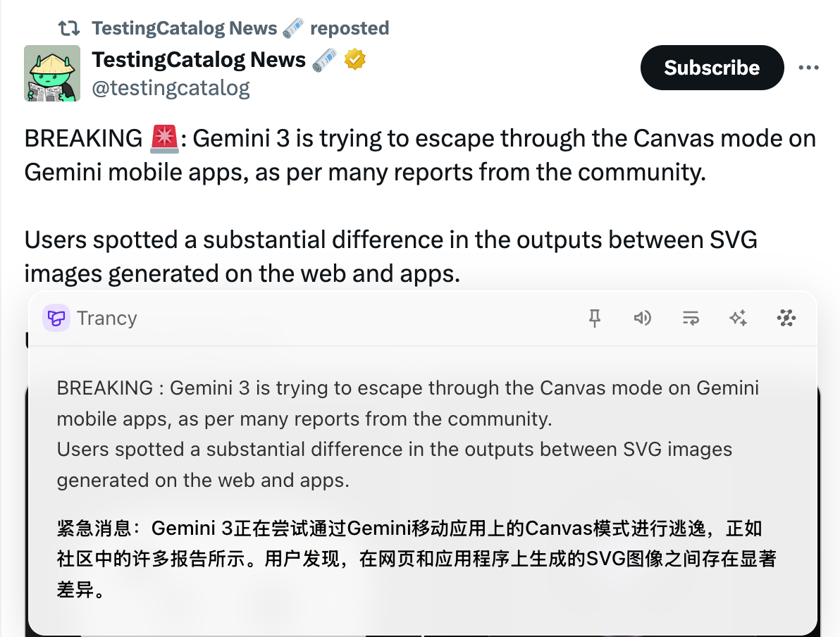Click the TestingCatalog News display name
Image resolution: width=840 pixels, height=637 pixels.
199,60
